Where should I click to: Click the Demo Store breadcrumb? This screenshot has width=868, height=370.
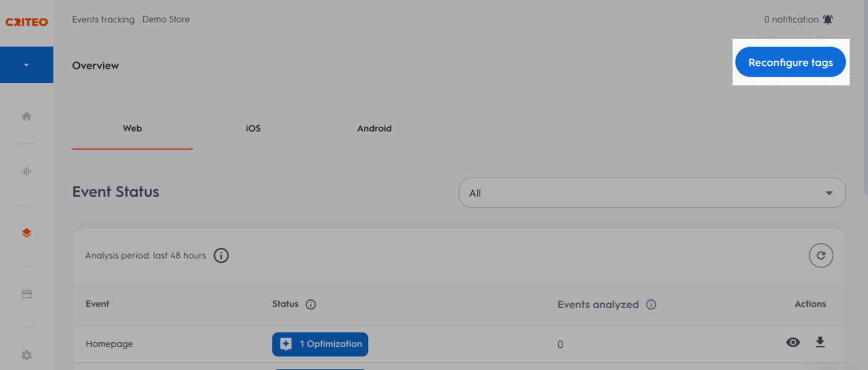pos(166,20)
